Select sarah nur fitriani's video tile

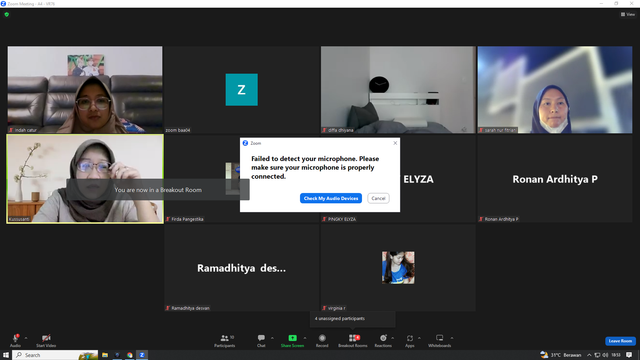[x=555, y=89]
